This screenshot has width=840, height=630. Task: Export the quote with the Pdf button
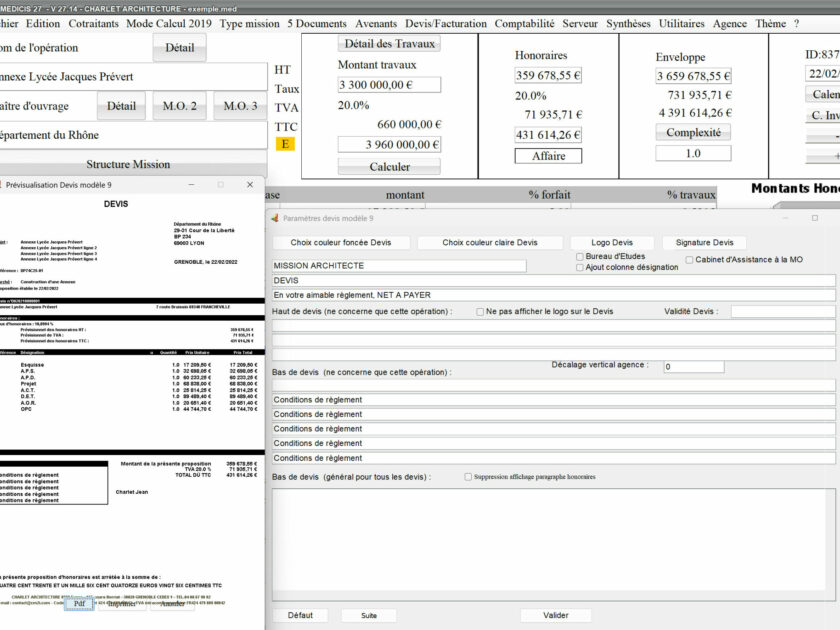coord(79,604)
